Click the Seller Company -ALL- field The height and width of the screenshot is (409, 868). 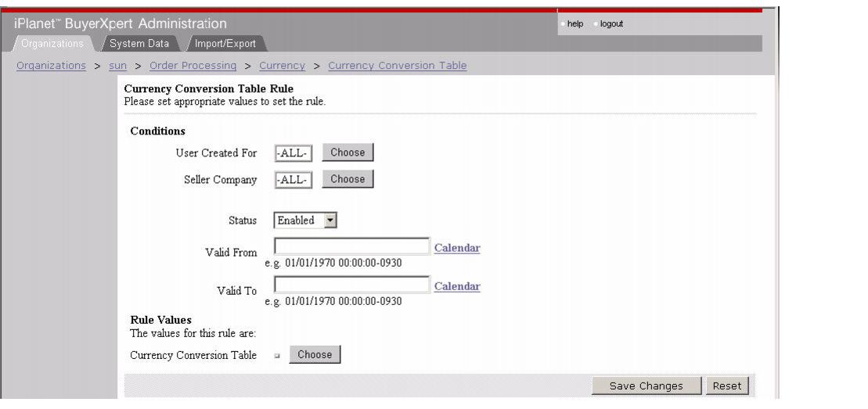(x=294, y=180)
